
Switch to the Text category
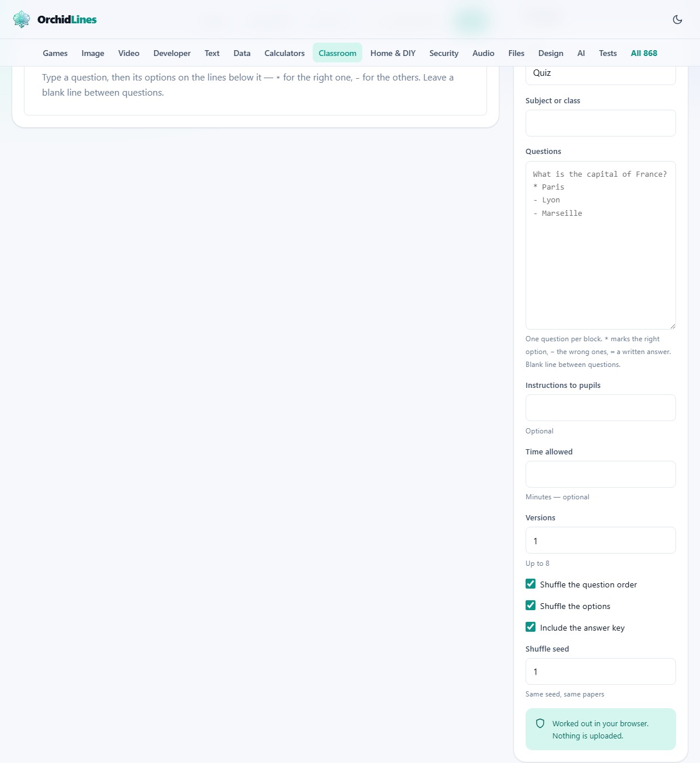[x=212, y=53]
